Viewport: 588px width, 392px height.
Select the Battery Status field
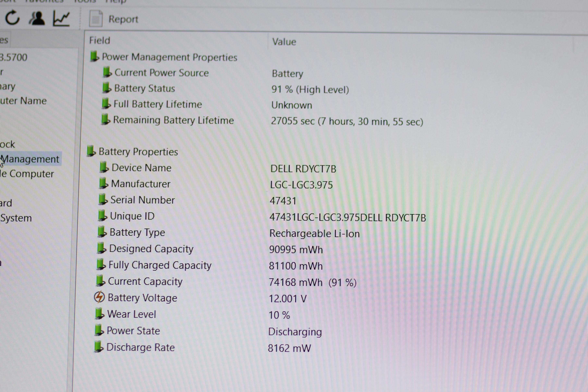coord(145,89)
